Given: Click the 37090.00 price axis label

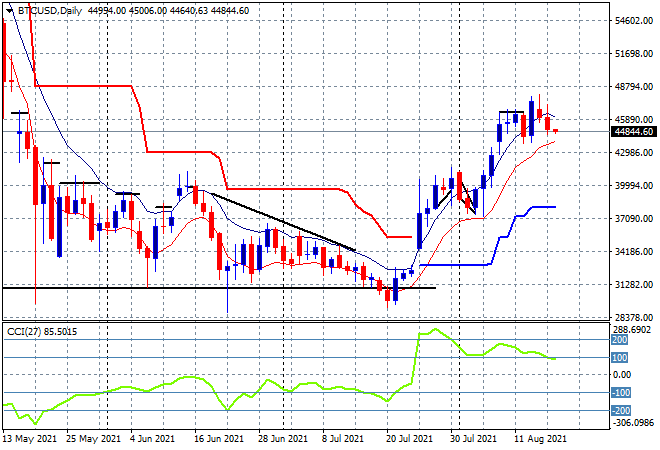Looking at the screenshot, I should 633,218.
